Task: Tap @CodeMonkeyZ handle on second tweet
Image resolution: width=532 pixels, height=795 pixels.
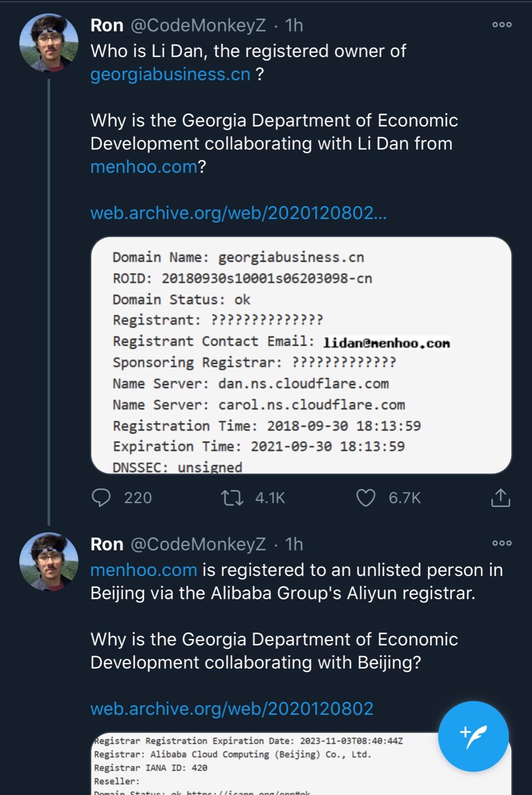Action: pos(198,544)
